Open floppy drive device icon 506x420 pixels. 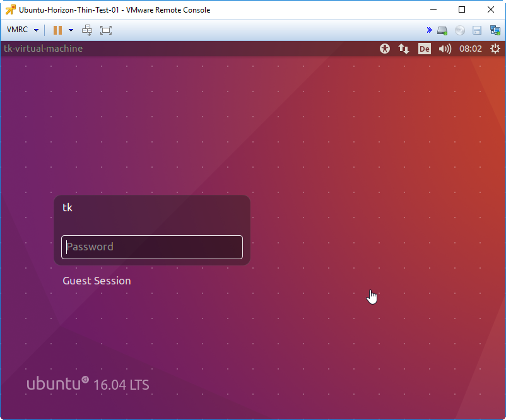click(x=477, y=30)
